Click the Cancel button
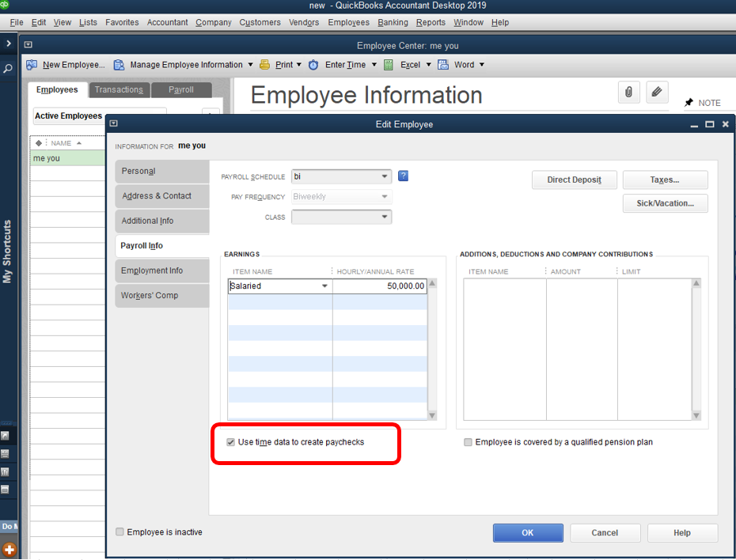 [x=605, y=533]
